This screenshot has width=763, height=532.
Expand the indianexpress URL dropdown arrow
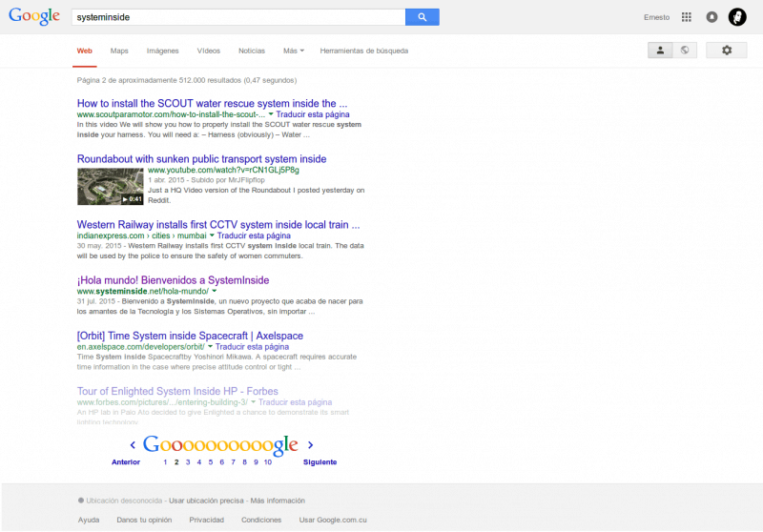point(212,235)
